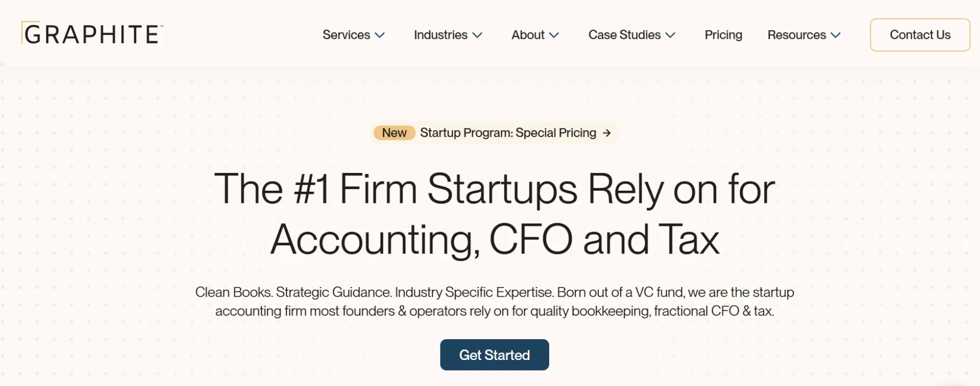This screenshot has width=980, height=386.
Task: Click the Get Started button
Action: [494, 355]
